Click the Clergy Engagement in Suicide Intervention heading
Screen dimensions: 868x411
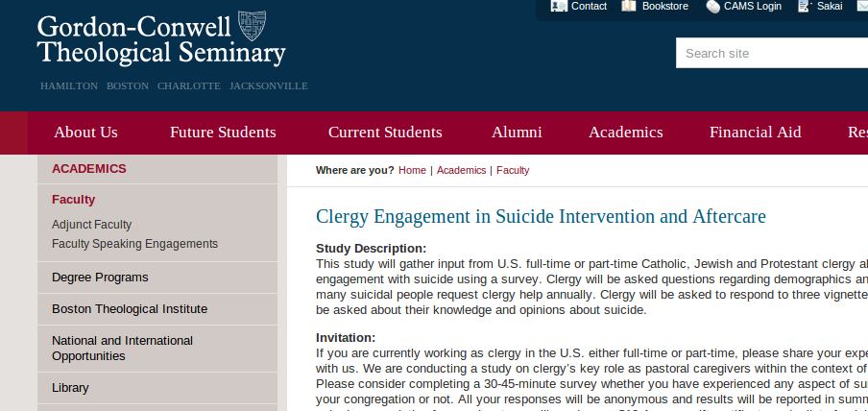coord(541,216)
